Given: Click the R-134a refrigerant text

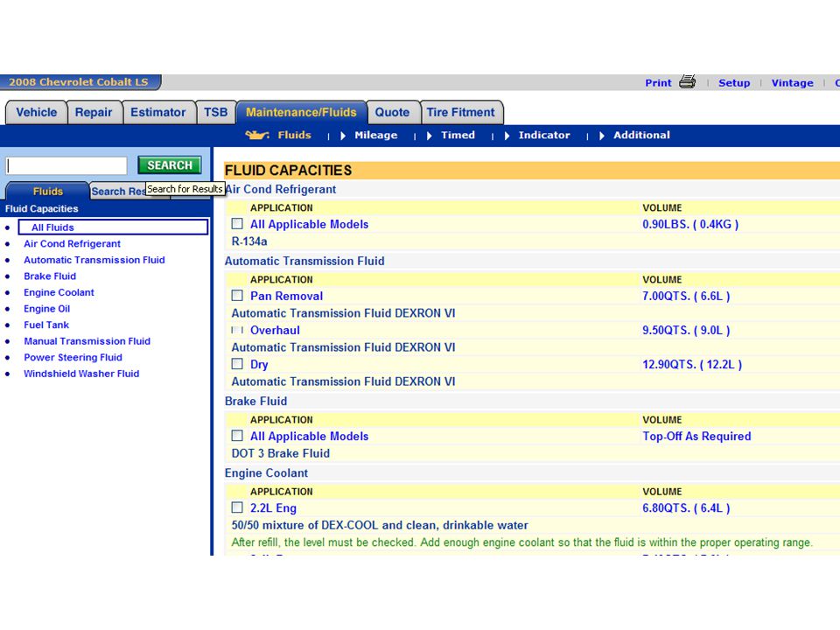Looking at the screenshot, I should 249,241.
